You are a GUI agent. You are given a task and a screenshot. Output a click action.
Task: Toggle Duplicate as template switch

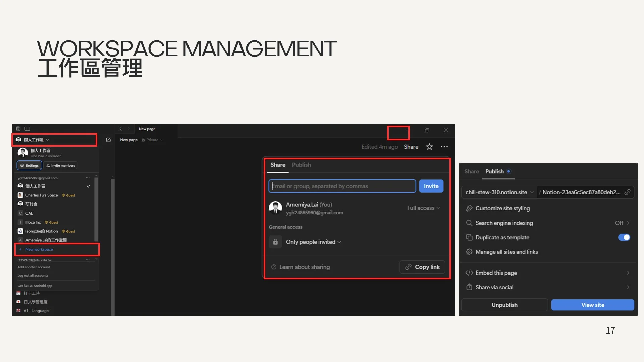pyautogui.click(x=624, y=237)
